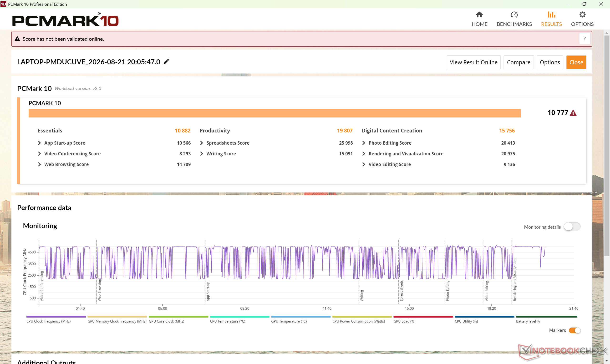Click the vertical scrollbar thumb
The width and height of the screenshot is (610, 364).
pos(607,146)
